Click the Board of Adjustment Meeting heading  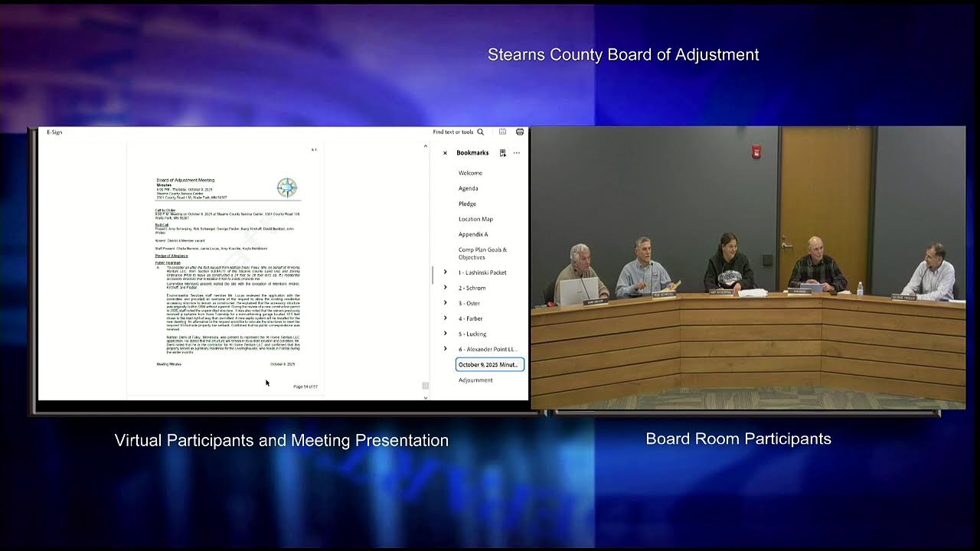(x=185, y=180)
